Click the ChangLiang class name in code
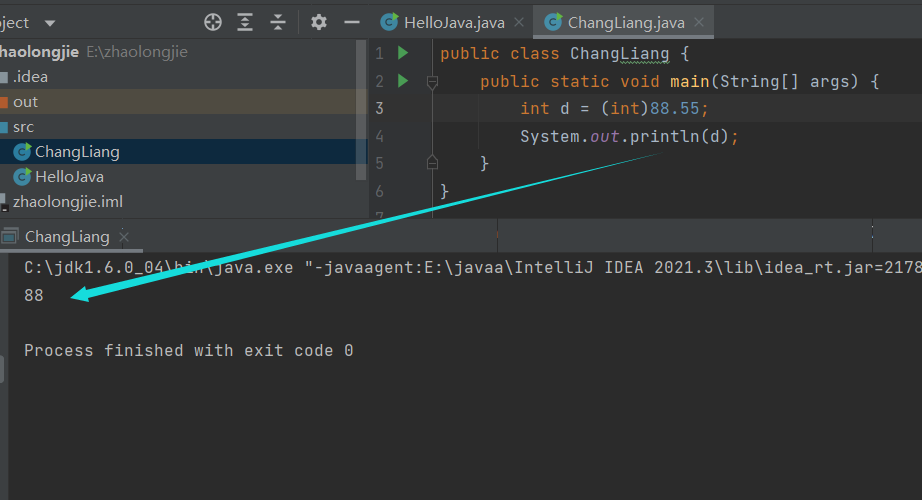Screen dimensions: 922x500 (x=619, y=54)
